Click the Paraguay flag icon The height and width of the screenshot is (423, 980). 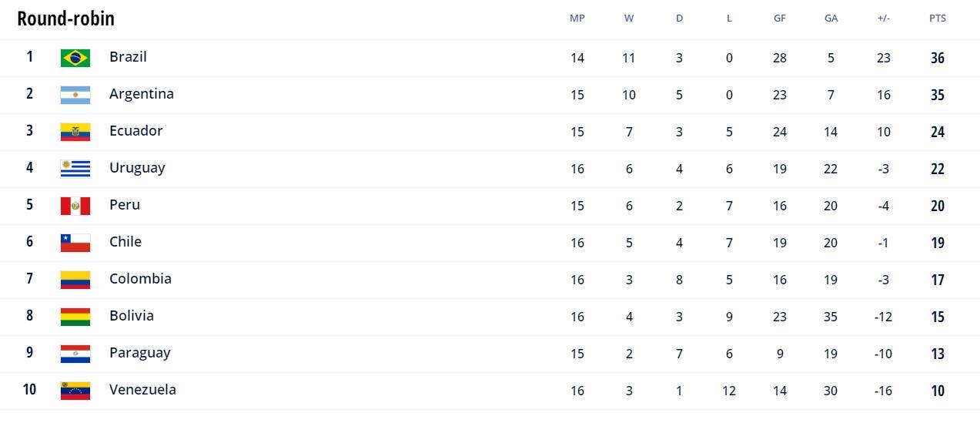click(x=75, y=354)
